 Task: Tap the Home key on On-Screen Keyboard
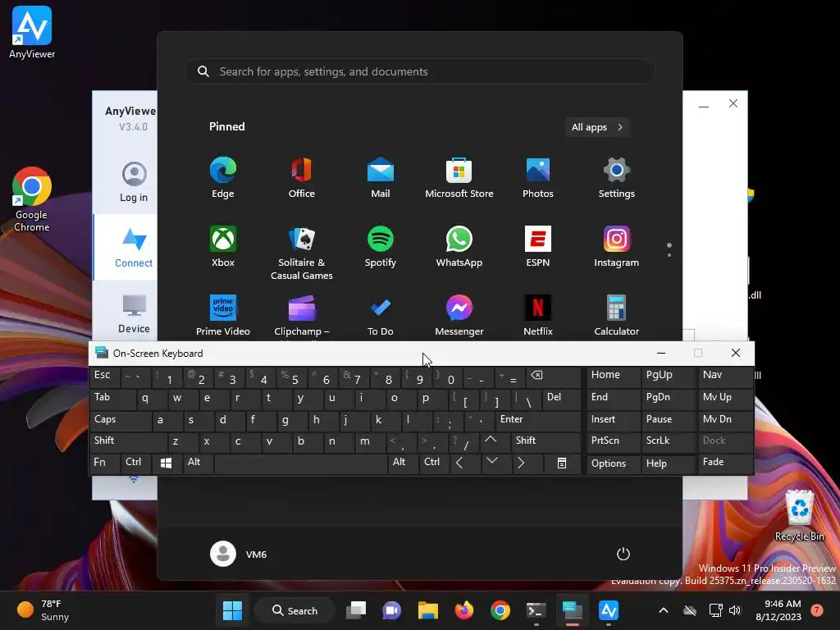[614, 377]
